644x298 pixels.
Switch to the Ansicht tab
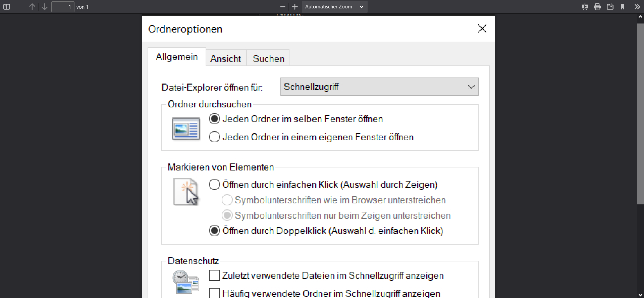226,58
